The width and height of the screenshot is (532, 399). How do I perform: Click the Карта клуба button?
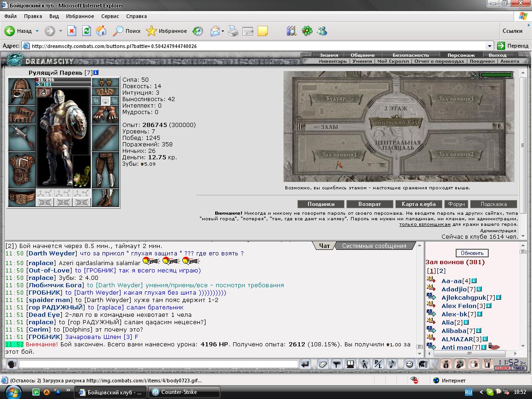(x=418, y=204)
